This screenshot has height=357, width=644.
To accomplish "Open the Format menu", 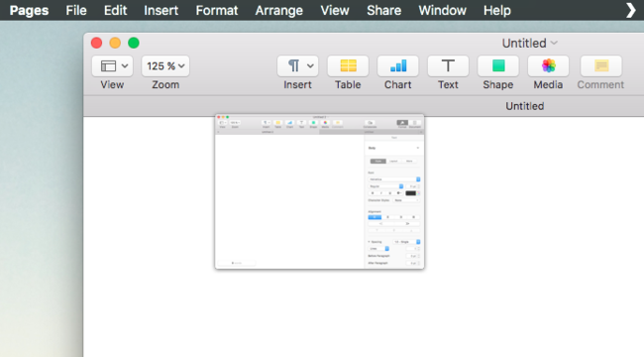I will [x=216, y=10].
